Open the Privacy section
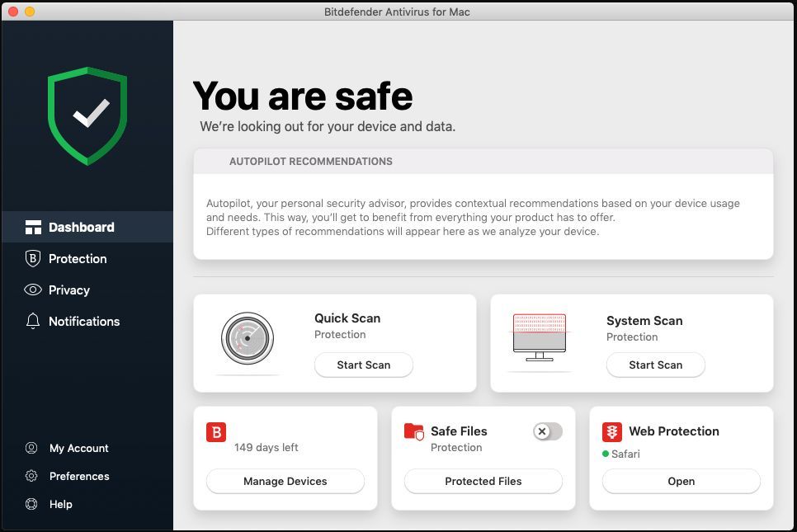This screenshot has width=797, height=532. pos(68,290)
